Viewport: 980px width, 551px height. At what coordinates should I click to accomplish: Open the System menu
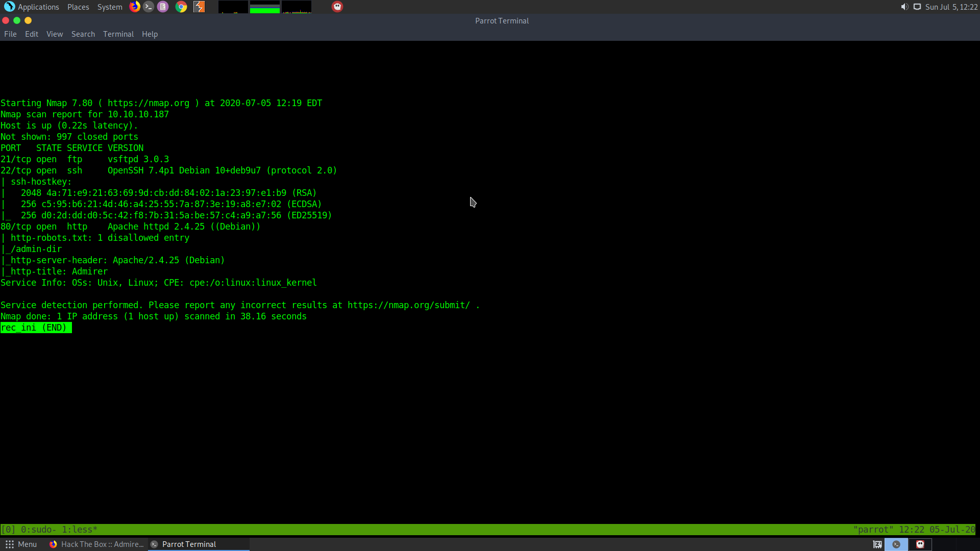[x=110, y=7]
